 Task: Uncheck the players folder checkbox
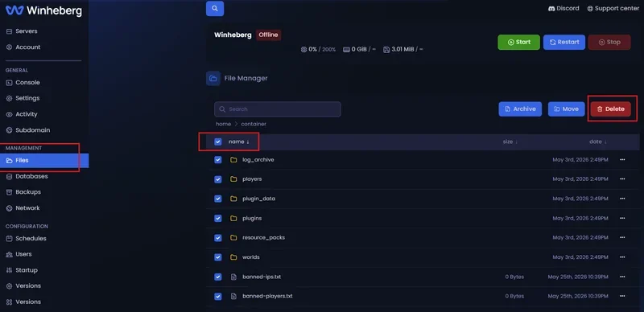pos(218,179)
